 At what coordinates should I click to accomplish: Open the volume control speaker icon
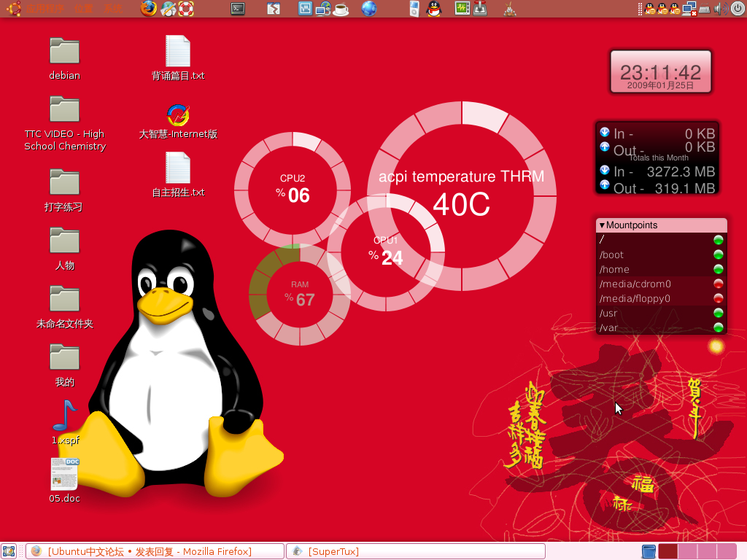tap(720, 9)
